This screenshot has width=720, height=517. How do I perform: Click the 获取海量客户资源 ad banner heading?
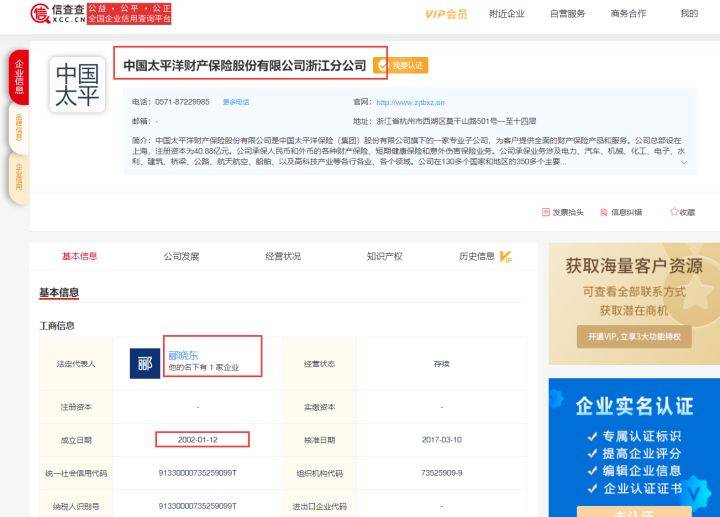[634, 266]
